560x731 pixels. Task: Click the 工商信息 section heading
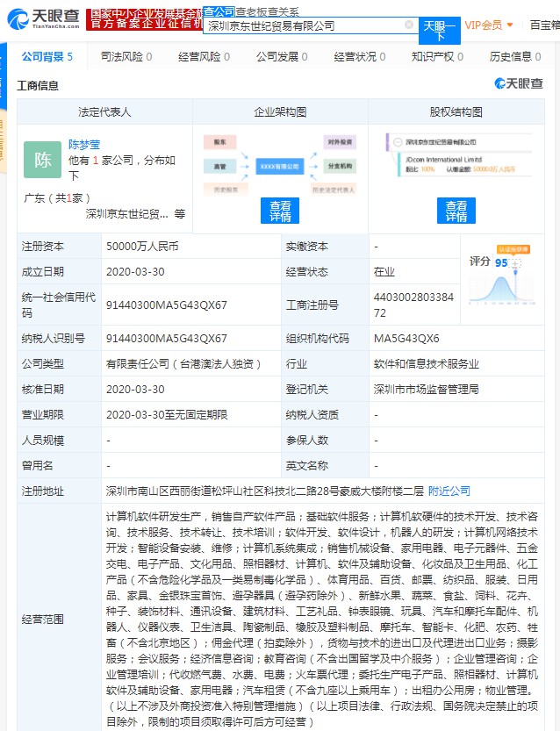[x=38, y=86]
